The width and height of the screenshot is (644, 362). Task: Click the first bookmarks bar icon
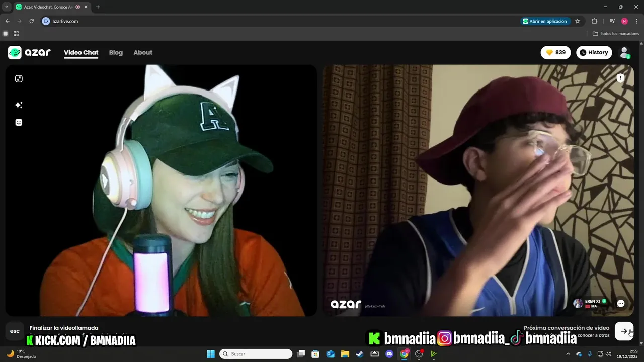click(6, 34)
